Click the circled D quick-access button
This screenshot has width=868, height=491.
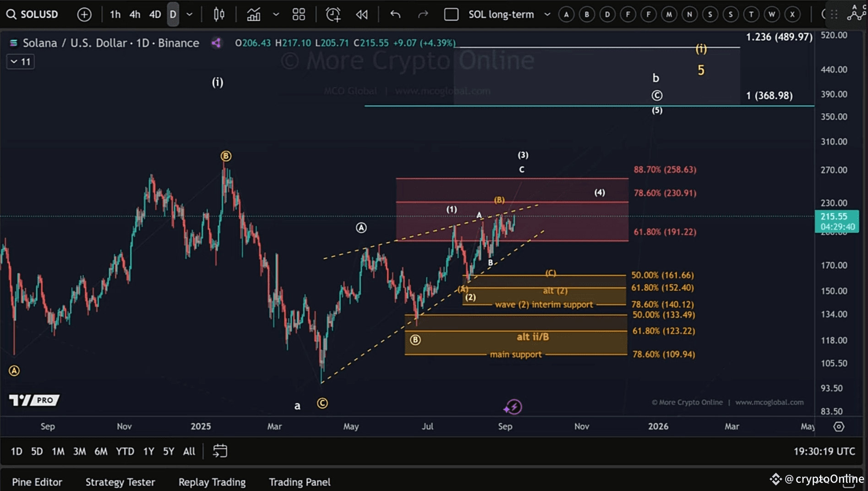607,15
